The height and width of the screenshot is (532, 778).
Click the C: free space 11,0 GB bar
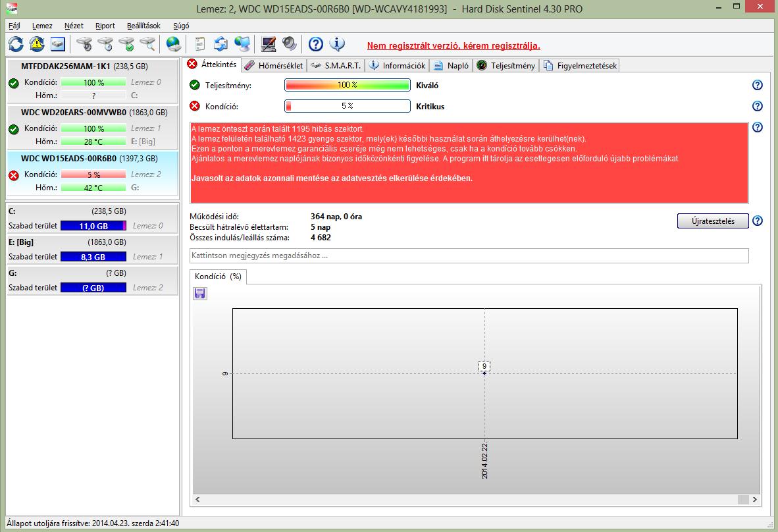(x=93, y=226)
